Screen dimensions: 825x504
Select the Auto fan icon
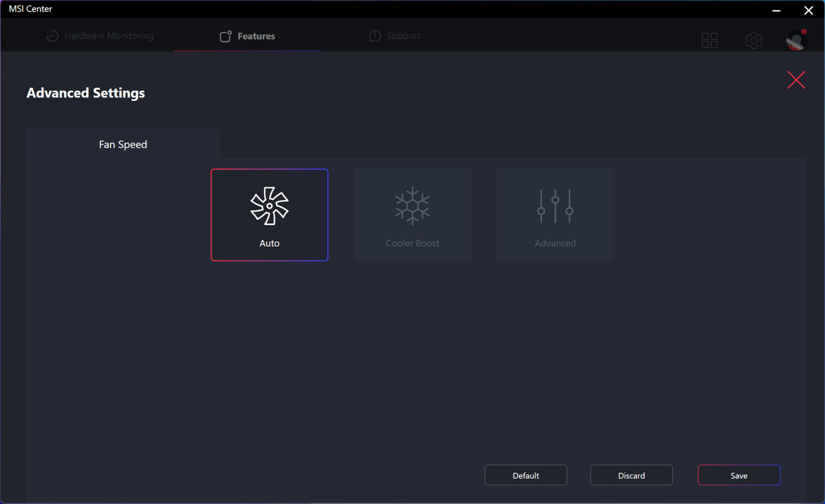(x=269, y=206)
